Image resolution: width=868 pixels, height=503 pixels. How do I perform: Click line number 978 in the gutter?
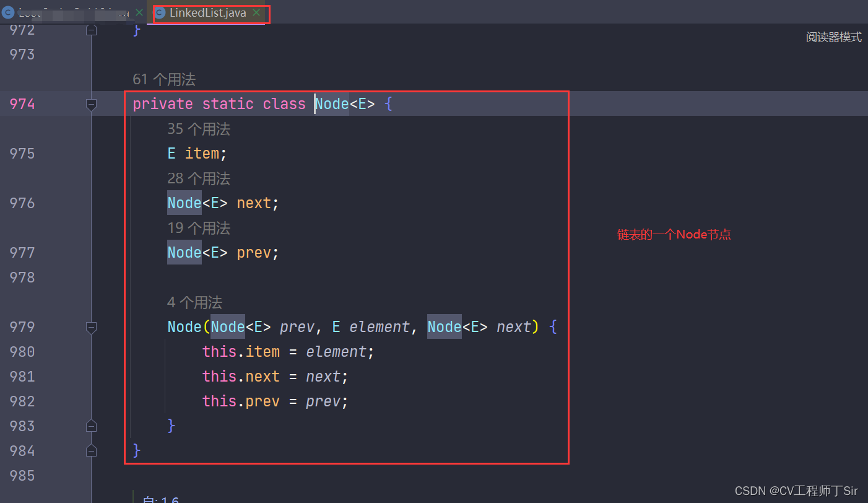(x=22, y=278)
